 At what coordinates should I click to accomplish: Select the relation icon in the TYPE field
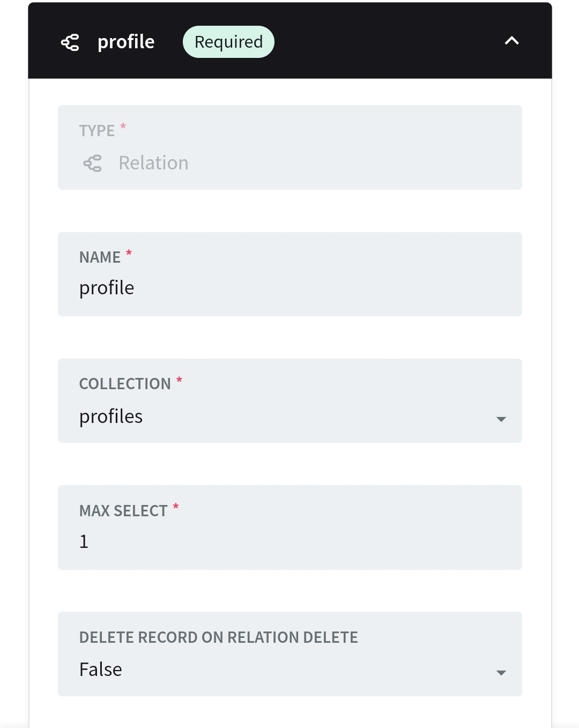tap(92, 164)
